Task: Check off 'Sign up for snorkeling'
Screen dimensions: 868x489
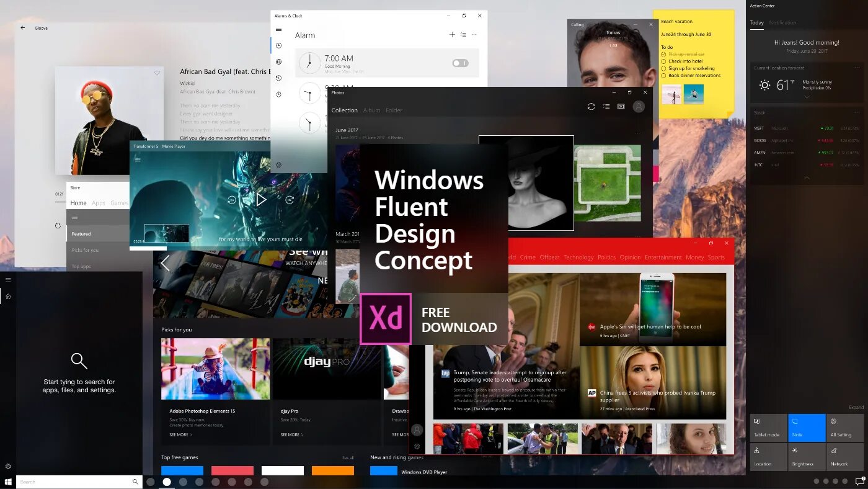Action: pos(663,68)
